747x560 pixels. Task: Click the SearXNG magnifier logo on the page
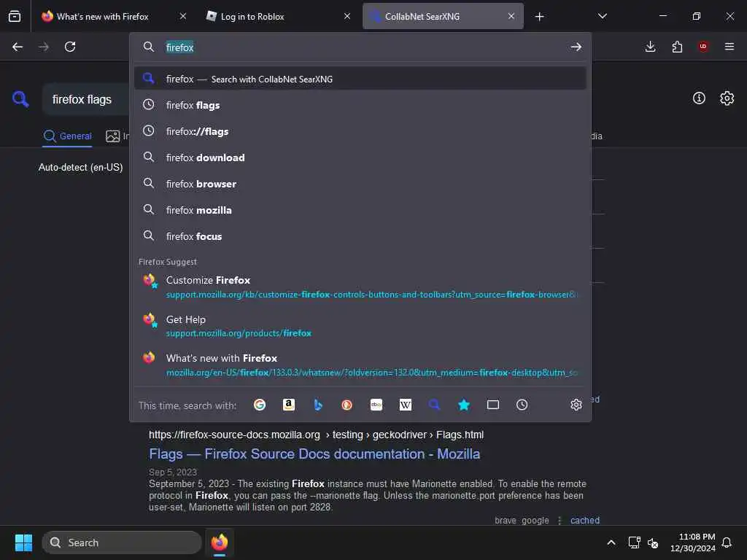click(x=20, y=99)
